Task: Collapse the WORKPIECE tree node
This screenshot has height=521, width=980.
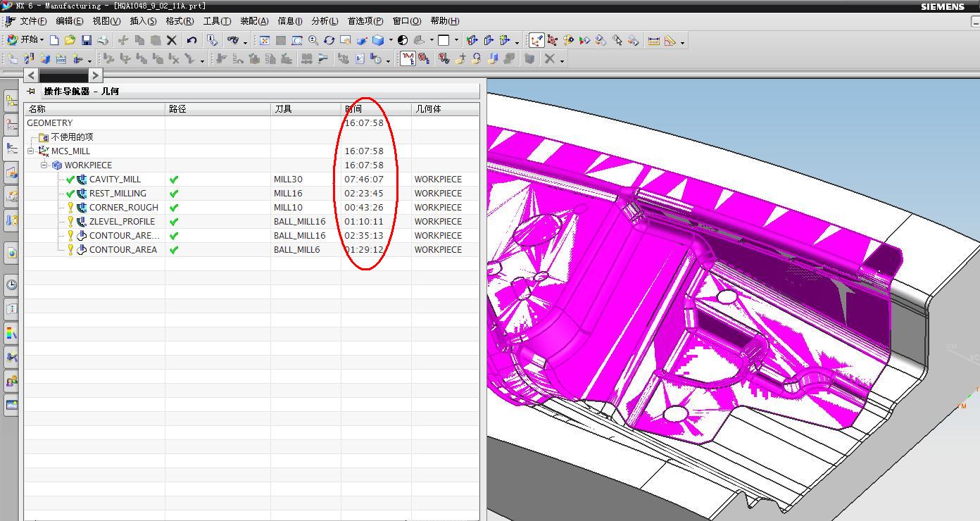Action: [44, 165]
